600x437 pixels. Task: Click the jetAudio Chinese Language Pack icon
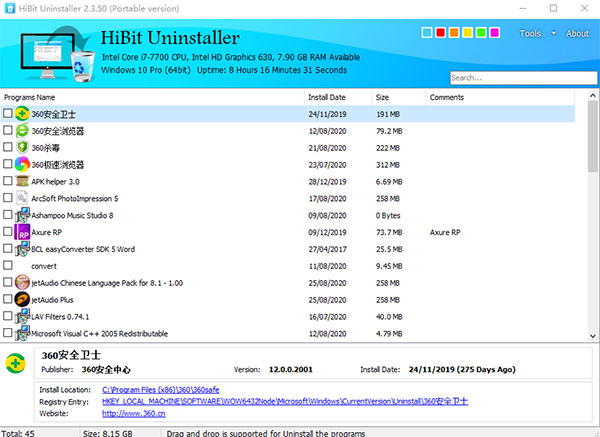click(22, 282)
